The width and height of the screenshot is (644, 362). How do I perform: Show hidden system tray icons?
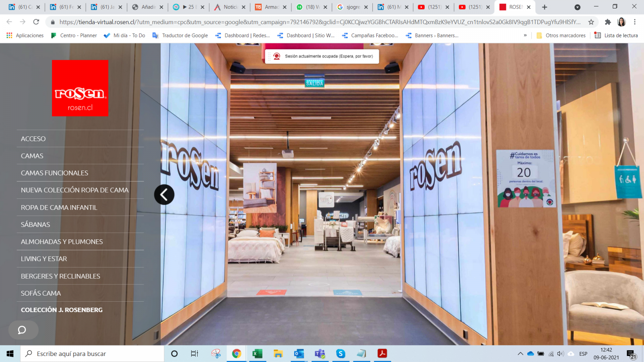click(x=520, y=354)
